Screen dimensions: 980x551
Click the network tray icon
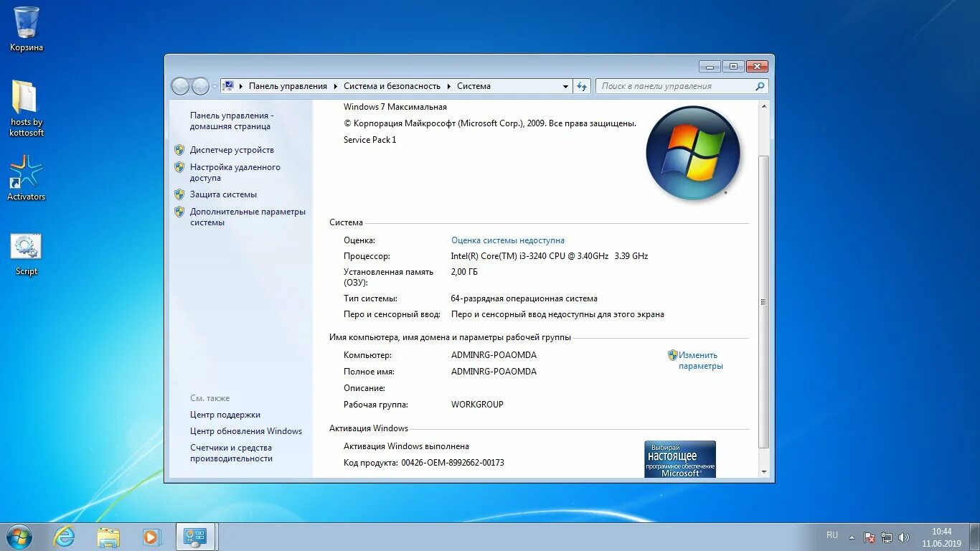(x=887, y=537)
